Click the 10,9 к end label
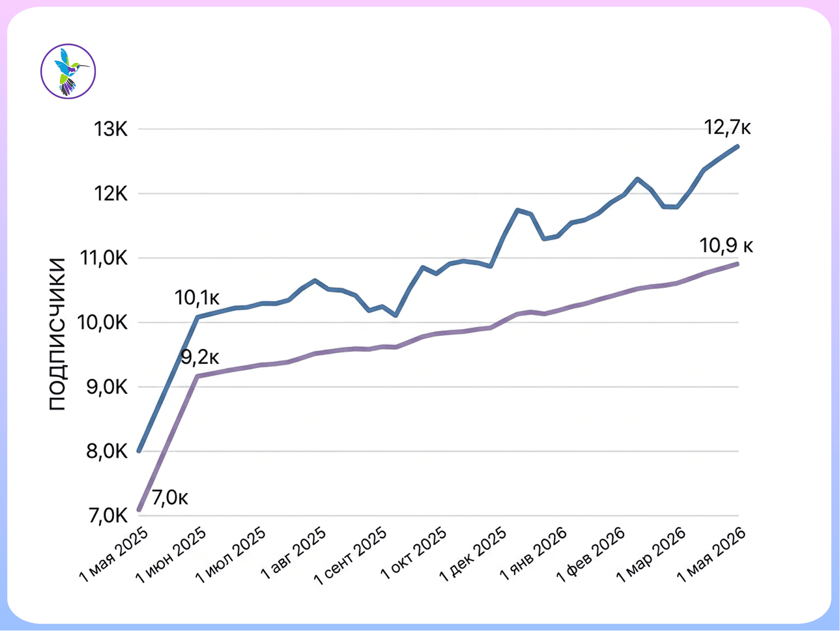840x631 pixels. [x=726, y=245]
